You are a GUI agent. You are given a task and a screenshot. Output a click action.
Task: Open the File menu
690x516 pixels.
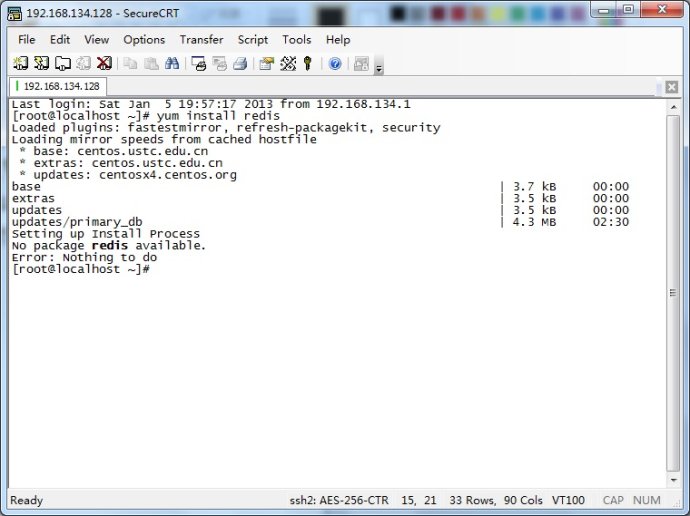pyautogui.click(x=26, y=40)
